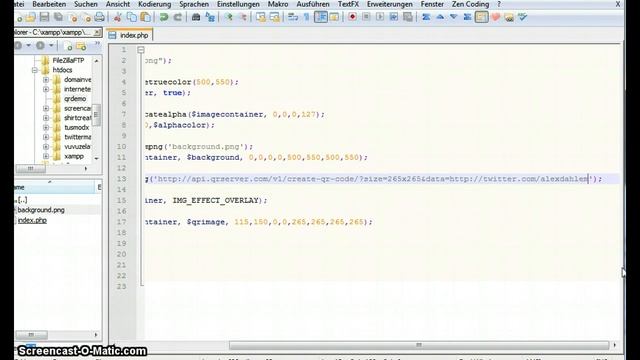Open the Zen Coding menu
The height and width of the screenshot is (360, 640).
pos(470,4)
